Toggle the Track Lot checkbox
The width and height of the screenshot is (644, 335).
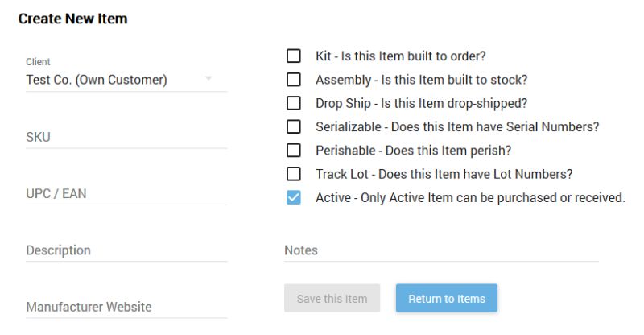tap(294, 173)
